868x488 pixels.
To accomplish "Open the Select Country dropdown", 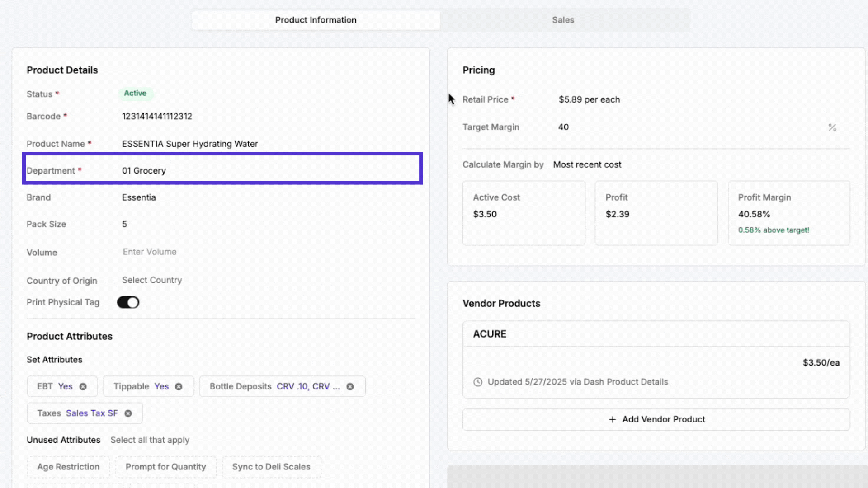I will click(x=152, y=280).
